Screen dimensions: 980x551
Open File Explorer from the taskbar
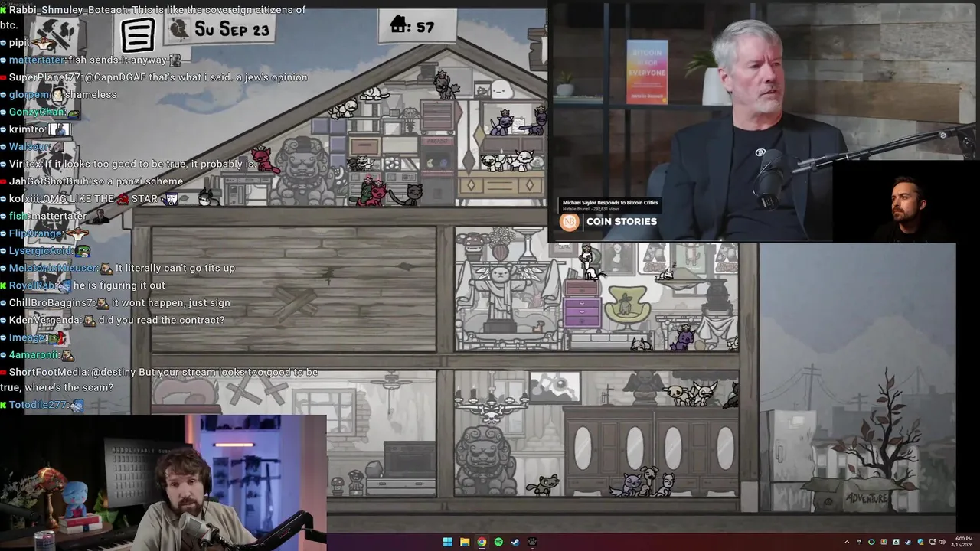pos(464,542)
